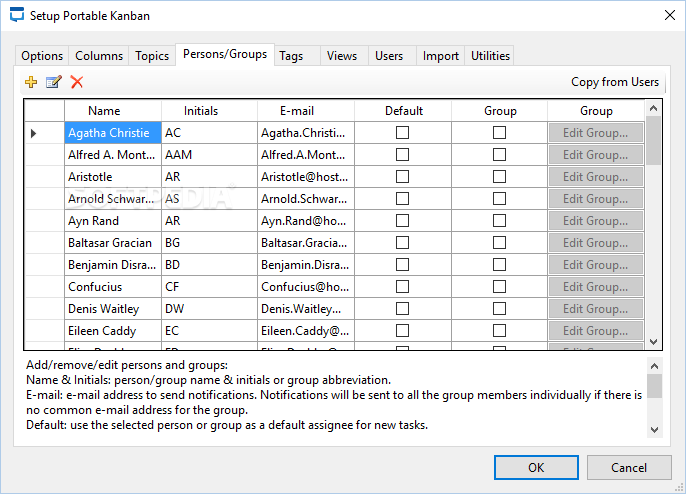Click Edit Group for Confucius
Viewport: 686px width, 494px height.
point(595,287)
